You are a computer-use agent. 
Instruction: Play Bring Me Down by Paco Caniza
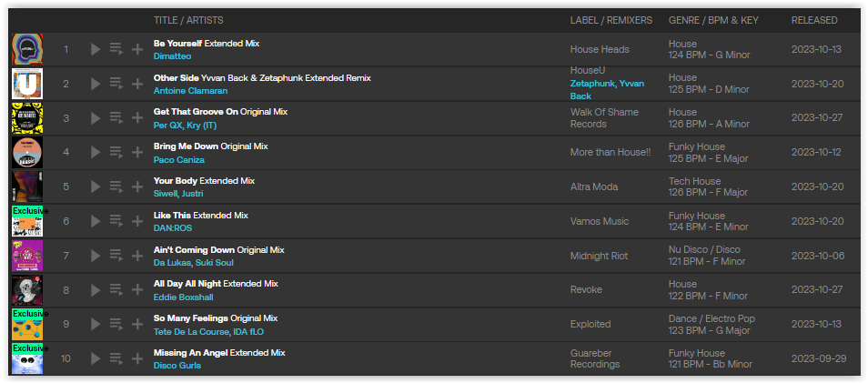pos(96,153)
